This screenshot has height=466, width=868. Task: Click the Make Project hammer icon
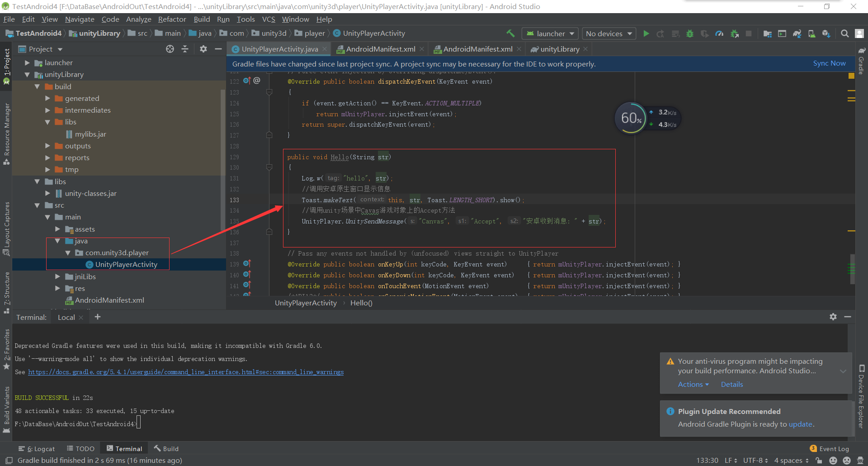click(510, 33)
